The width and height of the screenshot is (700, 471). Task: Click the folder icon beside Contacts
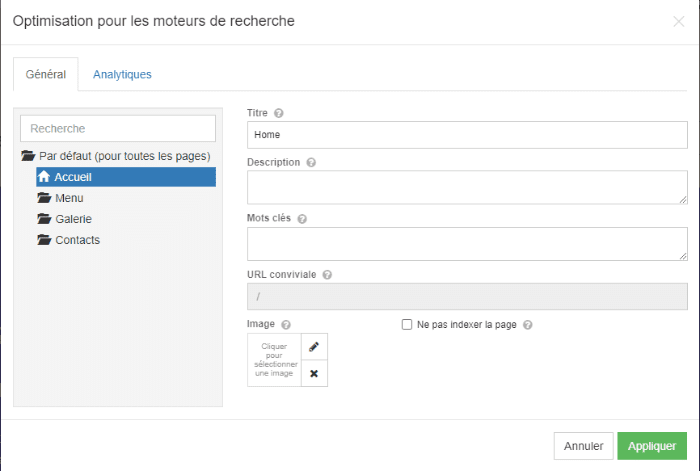click(44, 240)
